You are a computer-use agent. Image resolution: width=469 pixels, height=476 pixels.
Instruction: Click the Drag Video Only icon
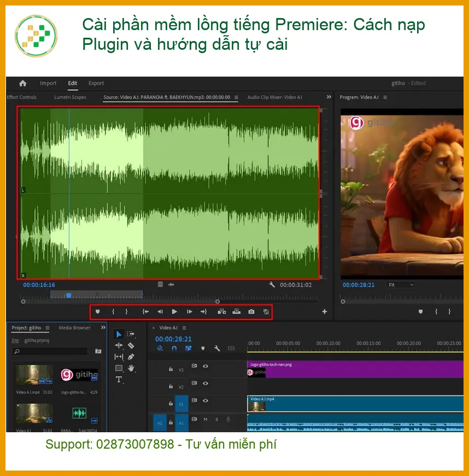160,285
